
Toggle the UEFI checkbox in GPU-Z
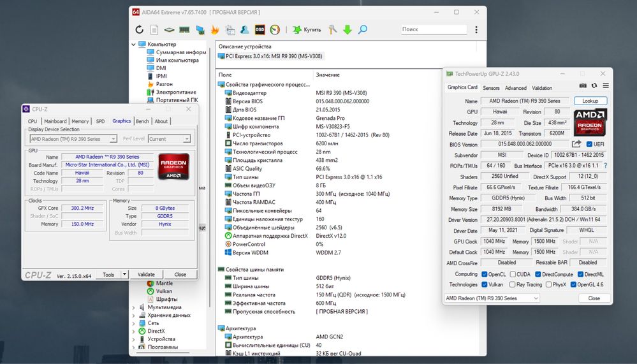589,144
